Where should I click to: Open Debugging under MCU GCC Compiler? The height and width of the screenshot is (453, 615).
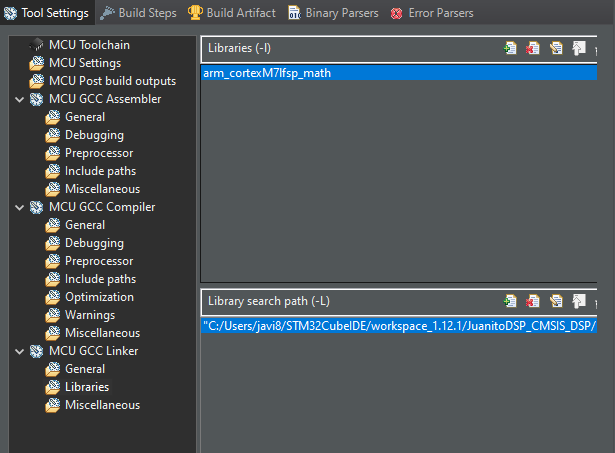click(x=95, y=243)
